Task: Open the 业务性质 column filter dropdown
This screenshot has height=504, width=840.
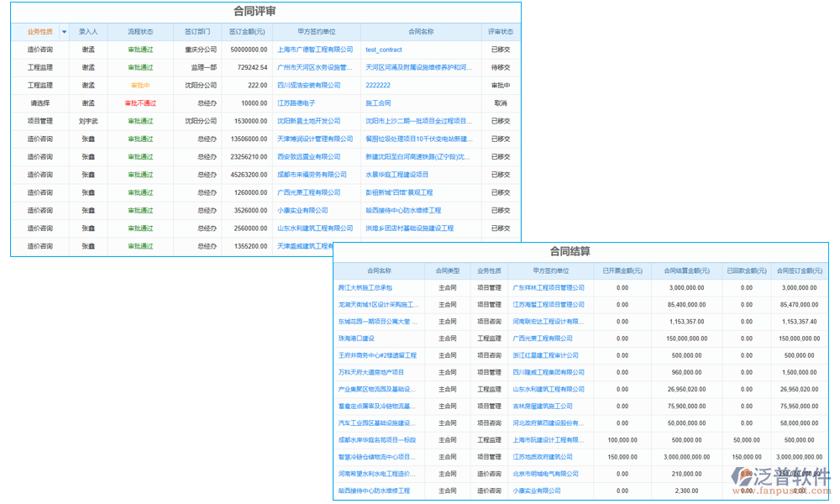Action: 65,31
